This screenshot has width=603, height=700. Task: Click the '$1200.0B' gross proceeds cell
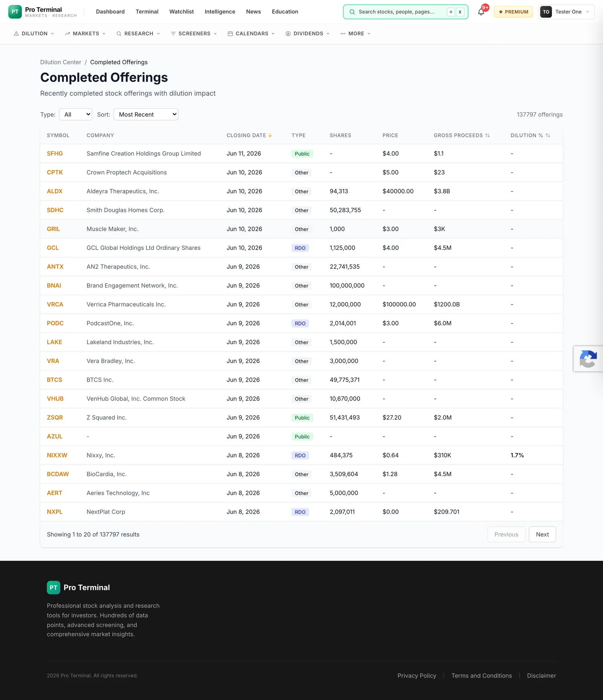[447, 304]
